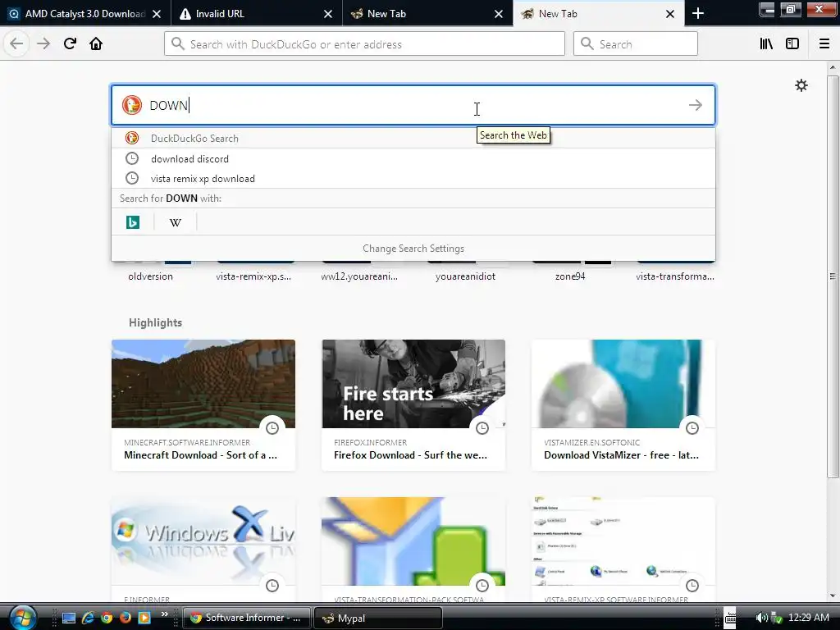Open the oldversion top site
The height and width of the screenshot is (630, 840).
click(x=150, y=276)
